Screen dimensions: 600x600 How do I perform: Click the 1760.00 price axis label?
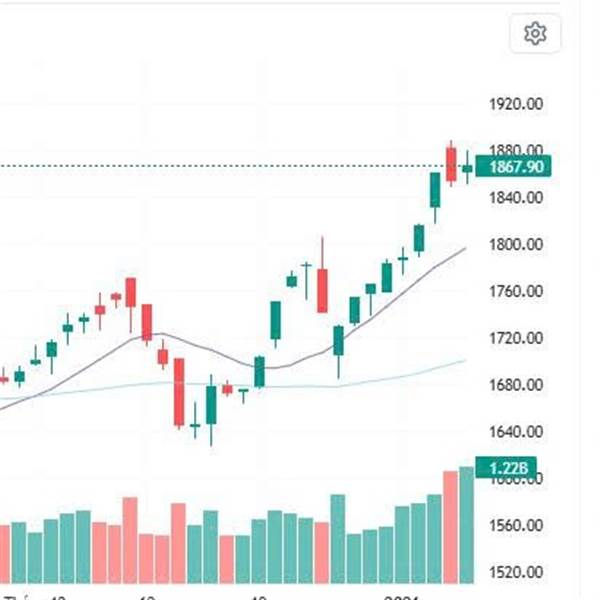(x=516, y=292)
